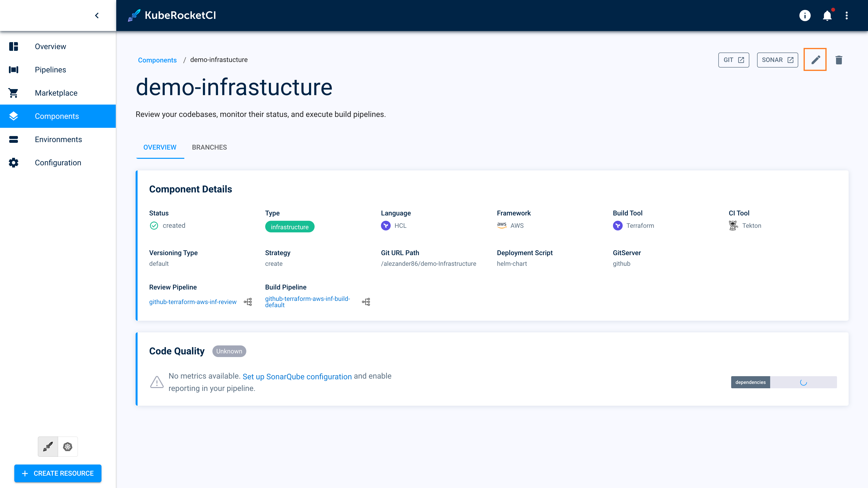Screen dimensions: 868x488
Task: Click the pipeline graph icon next to build pipeline
Action: (366, 302)
